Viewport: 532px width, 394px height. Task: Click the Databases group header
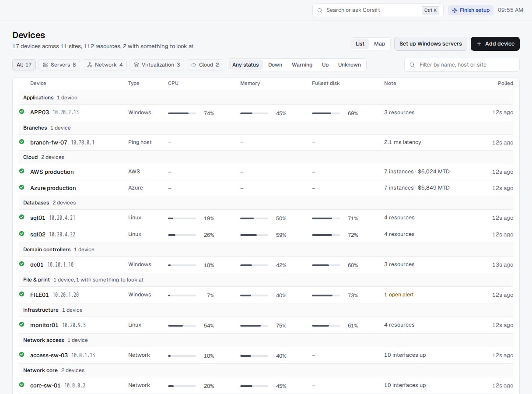click(266, 203)
